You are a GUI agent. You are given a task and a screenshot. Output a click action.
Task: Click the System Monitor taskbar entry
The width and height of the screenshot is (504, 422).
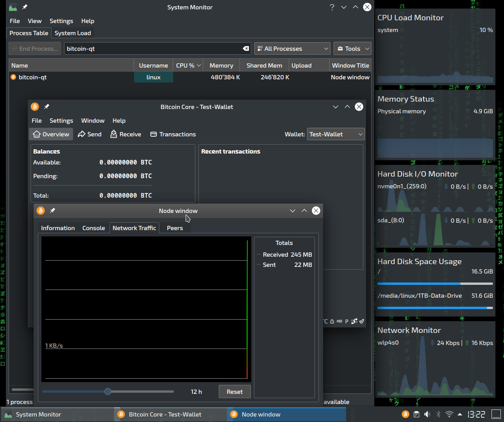pyautogui.click(x=57, y=414)
